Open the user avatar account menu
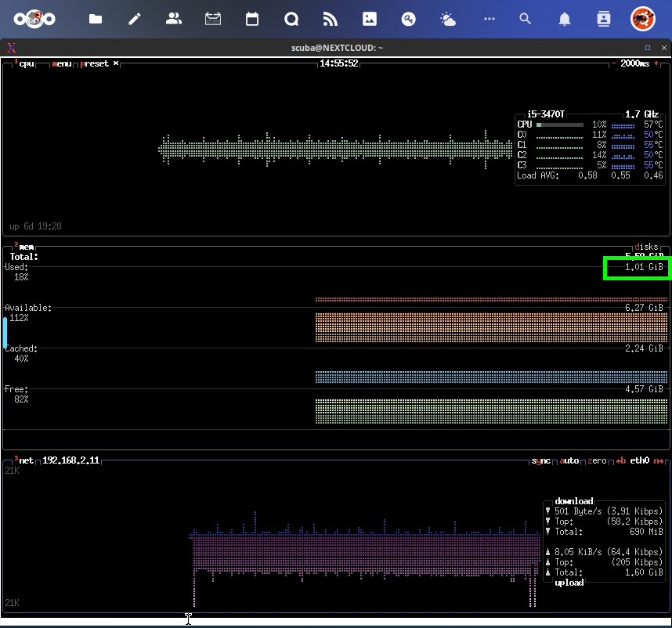The image size is (672, 628). 642,20
